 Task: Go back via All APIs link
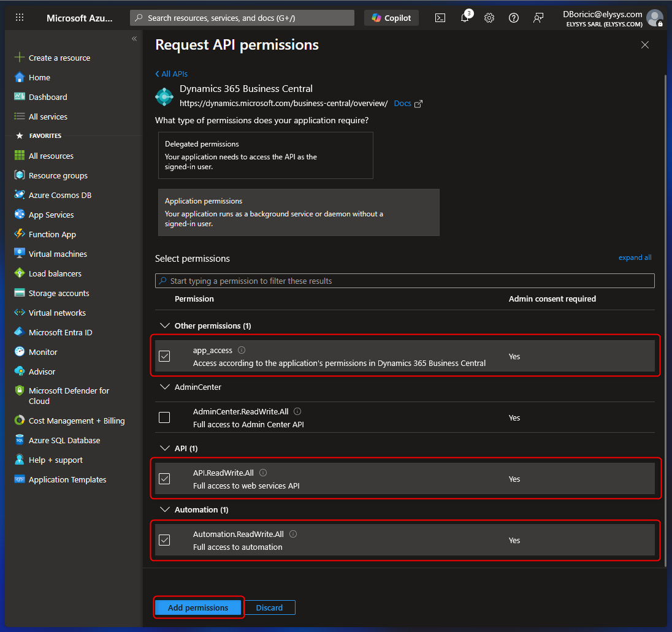pyautogui.click(x=172, y=74)
